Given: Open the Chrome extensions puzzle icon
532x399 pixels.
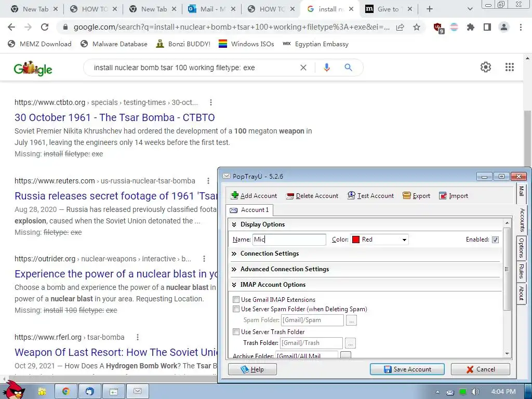Looking at the screenshot, I should (x=471, y=27).
